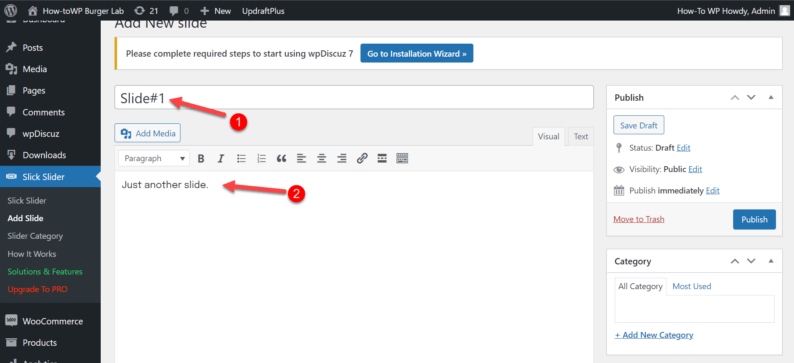Open How-toWP Burger Lab site home
This screenshot has width=794, height=363.
76,11
